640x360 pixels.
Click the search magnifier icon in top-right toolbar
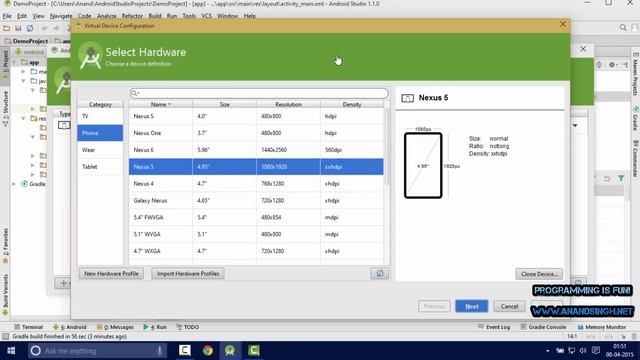(x=623, y=28)
